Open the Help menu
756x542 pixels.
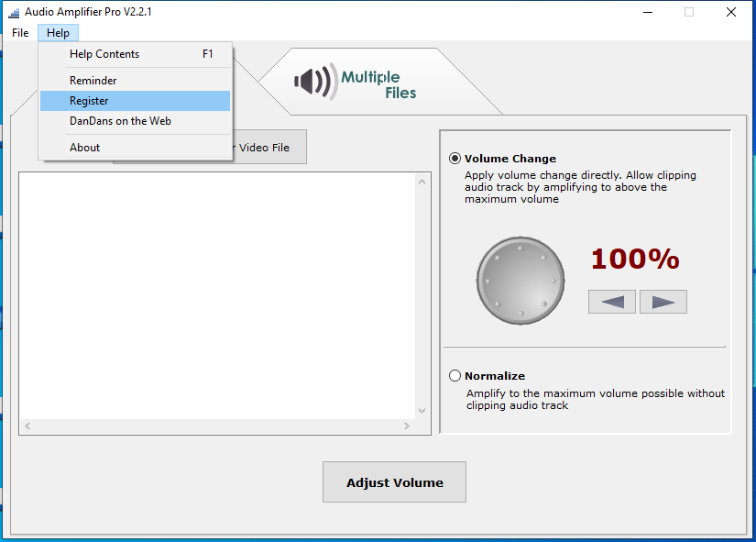click(58, 32)
